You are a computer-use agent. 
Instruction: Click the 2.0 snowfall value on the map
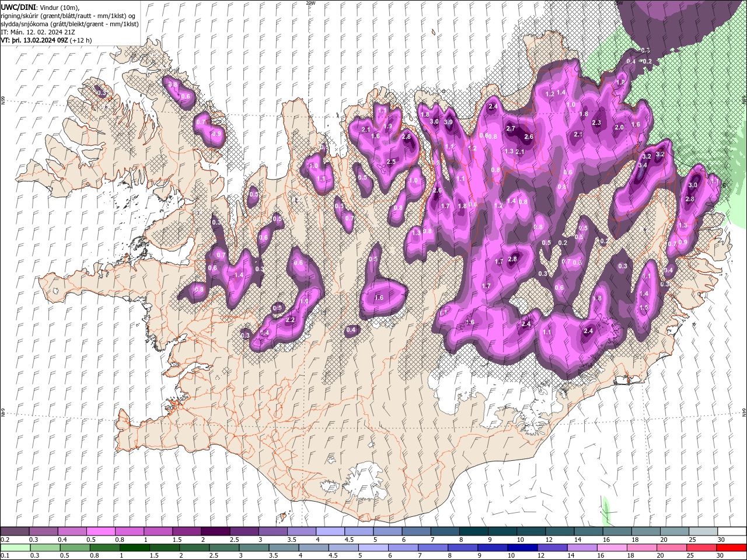[619, 127]
